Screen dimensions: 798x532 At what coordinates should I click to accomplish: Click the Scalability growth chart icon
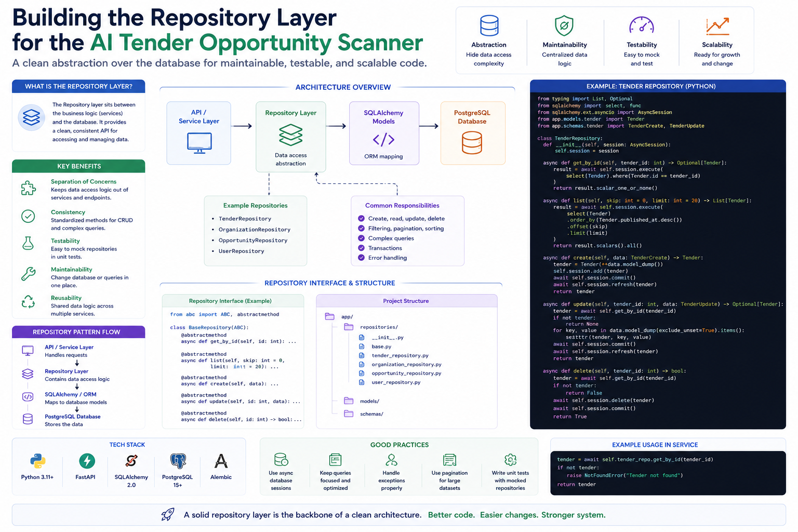717,26
